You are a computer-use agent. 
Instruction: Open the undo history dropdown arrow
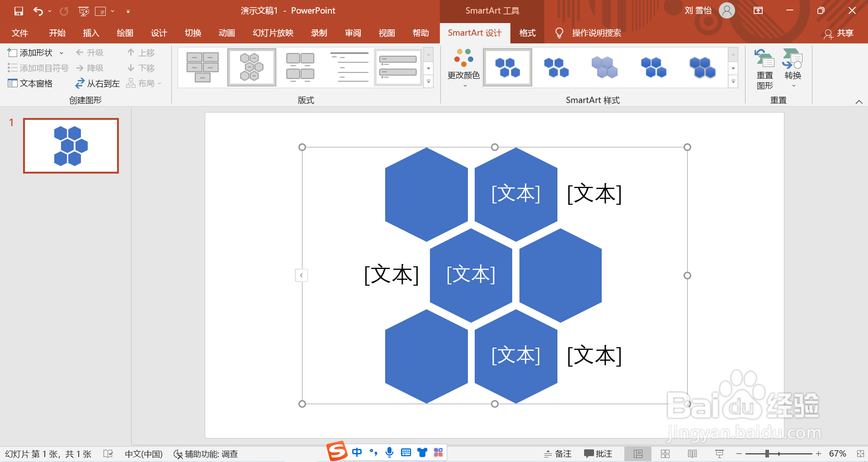[50, 11]
